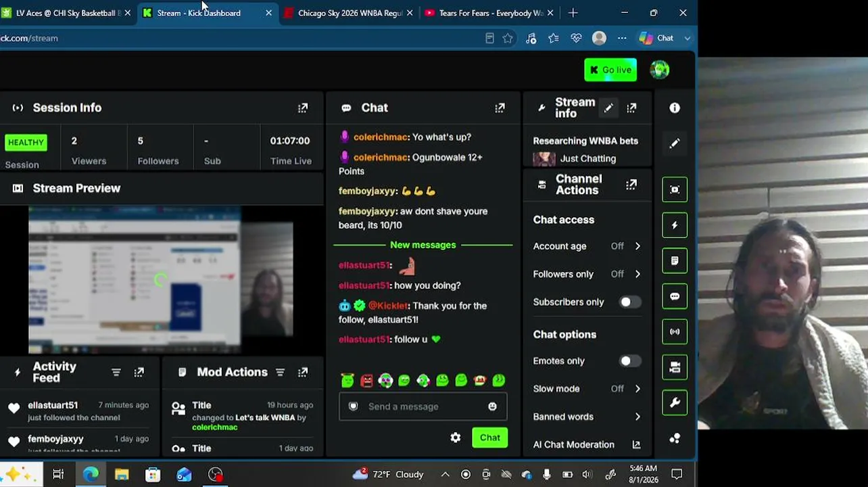Expand Account age options
The image size is (868, 487).
(637, 246)
